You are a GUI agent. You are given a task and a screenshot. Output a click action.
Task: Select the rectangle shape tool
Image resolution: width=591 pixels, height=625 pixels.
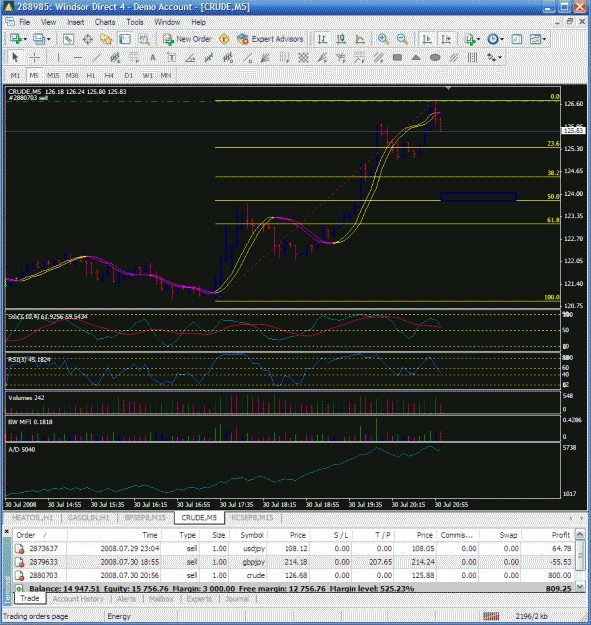click(397, 58)
